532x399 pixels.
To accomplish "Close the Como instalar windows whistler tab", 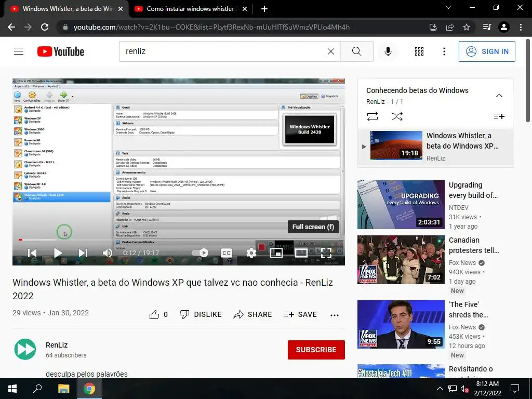I will pyautogui.click(x=245, y=9).
